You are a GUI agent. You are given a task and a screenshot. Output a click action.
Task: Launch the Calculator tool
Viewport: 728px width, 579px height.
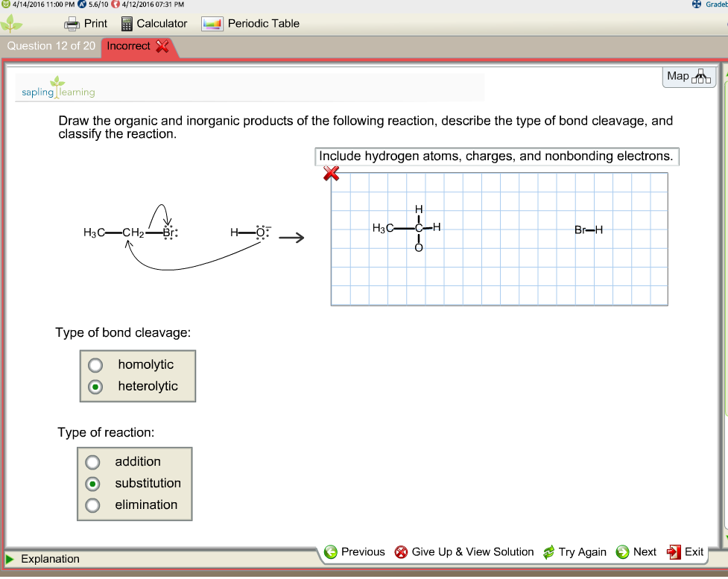coord(153,23)
